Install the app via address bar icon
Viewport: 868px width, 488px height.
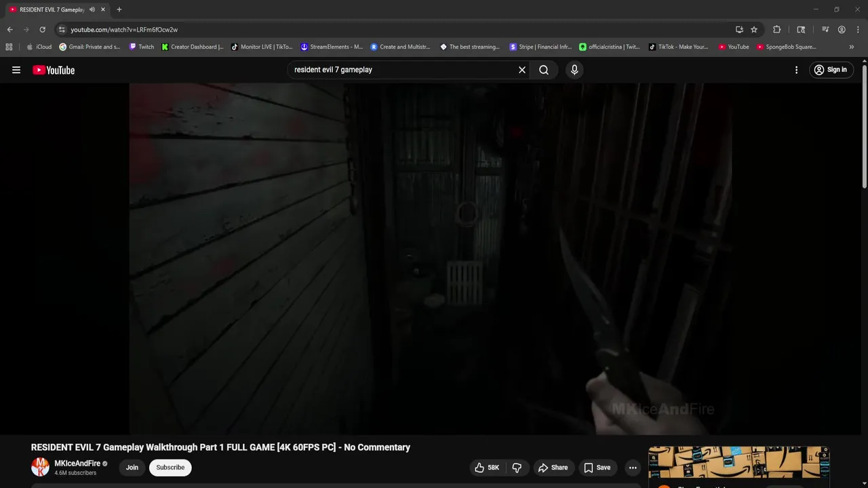[x=739, y=30]
